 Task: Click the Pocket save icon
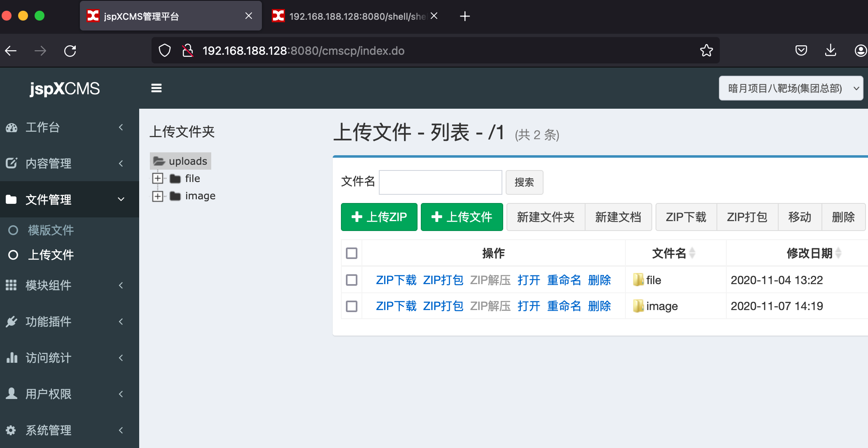click(x=801, y=51)
